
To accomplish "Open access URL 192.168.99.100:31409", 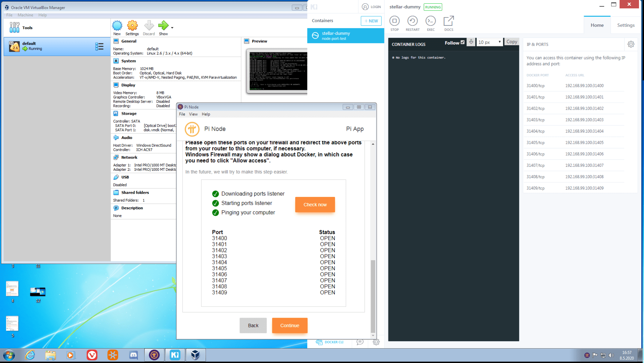I will click(584, 188).
